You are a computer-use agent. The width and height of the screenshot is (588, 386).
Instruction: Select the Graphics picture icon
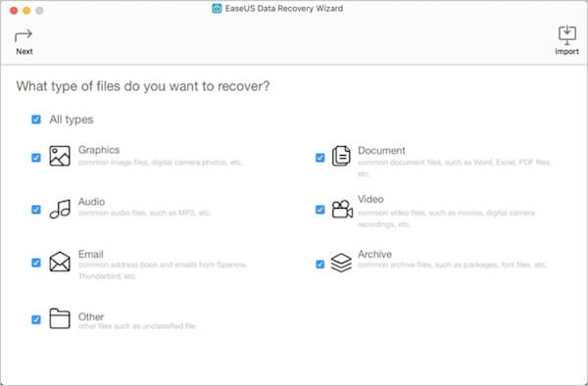point(60,156)
